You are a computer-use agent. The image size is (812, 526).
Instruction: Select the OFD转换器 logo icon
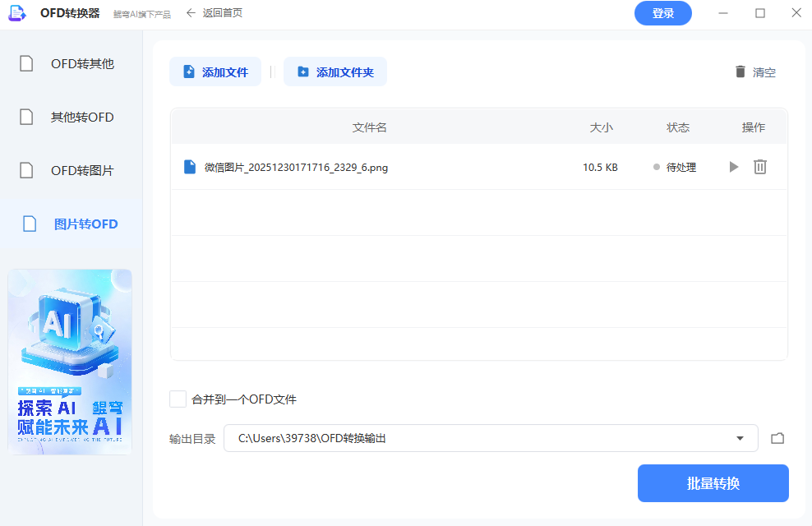pyautogui.click(x=17, y=12)
